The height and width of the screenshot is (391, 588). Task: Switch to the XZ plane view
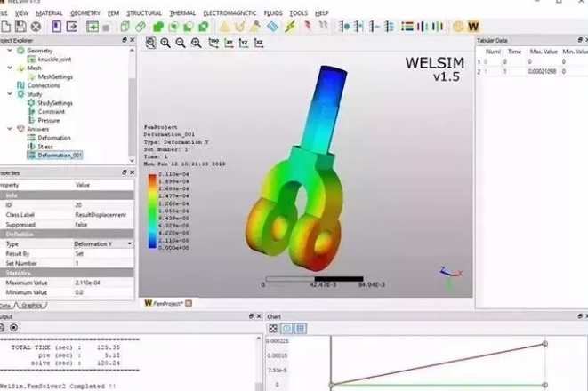click(x=259, y=42)
